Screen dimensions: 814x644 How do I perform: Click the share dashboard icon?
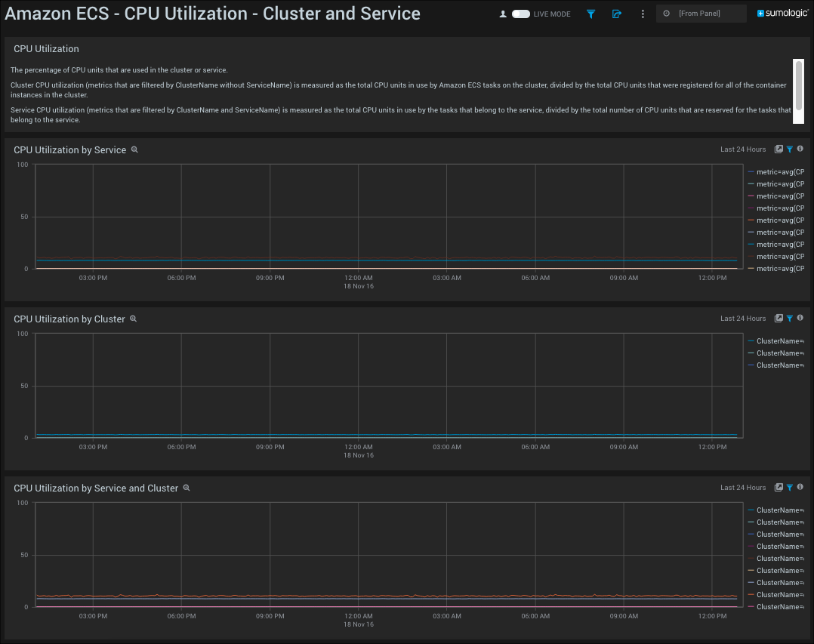click(617, 14)
